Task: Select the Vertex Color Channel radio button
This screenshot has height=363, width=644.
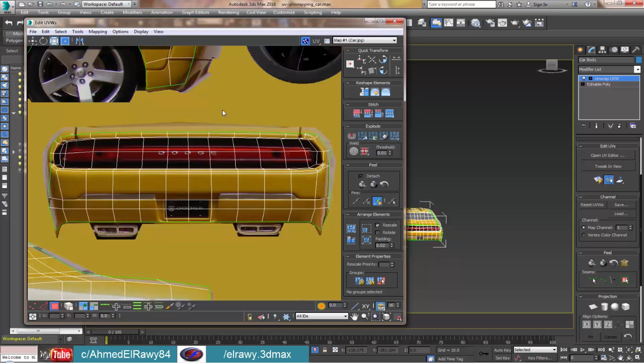Action: (x=584, y=235)
